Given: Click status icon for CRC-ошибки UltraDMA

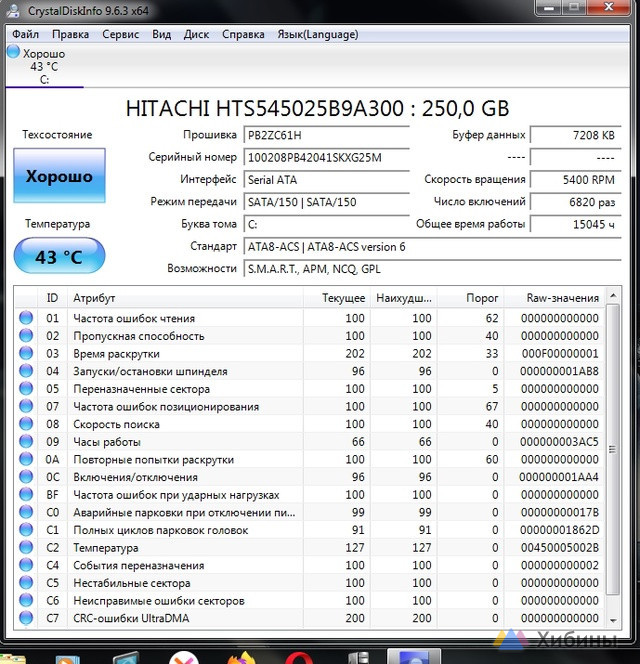Looking at the screenshot, I should tap(26, 618).
